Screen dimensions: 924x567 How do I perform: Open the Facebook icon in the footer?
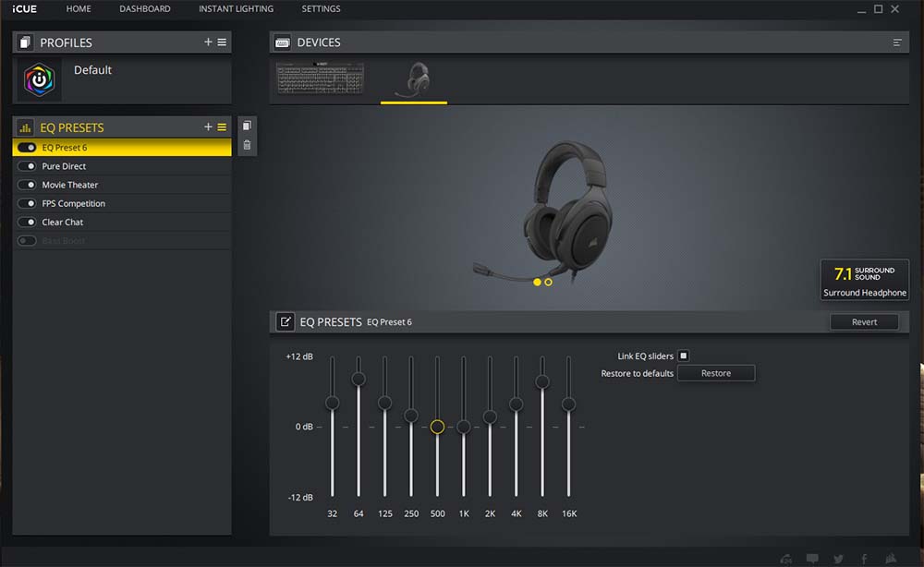[864, 558]
